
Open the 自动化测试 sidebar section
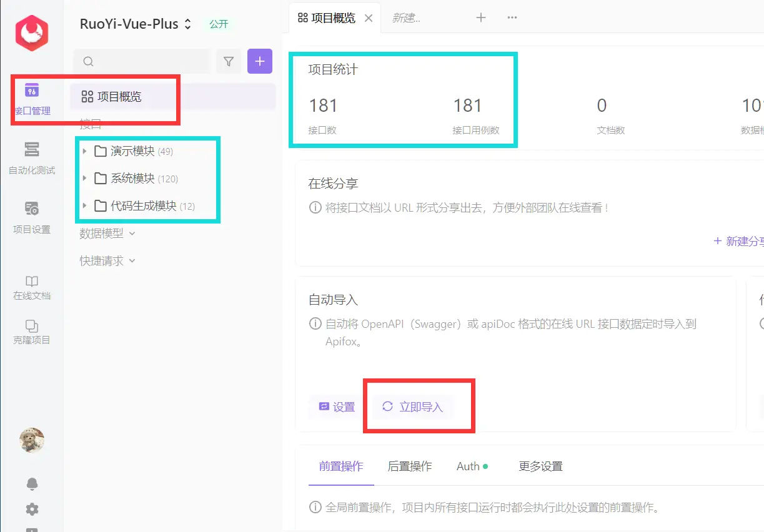pos(32,157)
